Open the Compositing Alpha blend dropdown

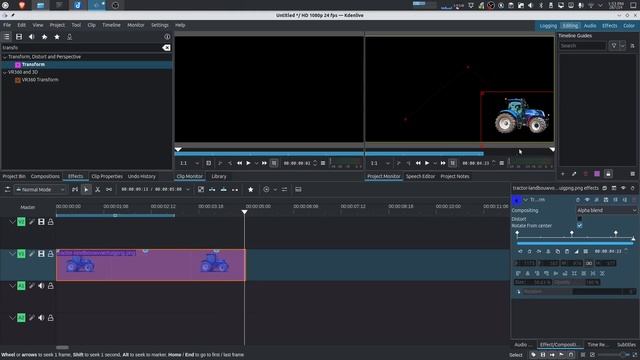[607, 211]
